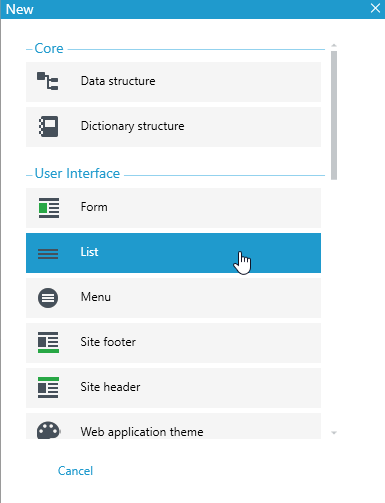
Task: Choose the Form label text
Action: click(x=94, y=207)
